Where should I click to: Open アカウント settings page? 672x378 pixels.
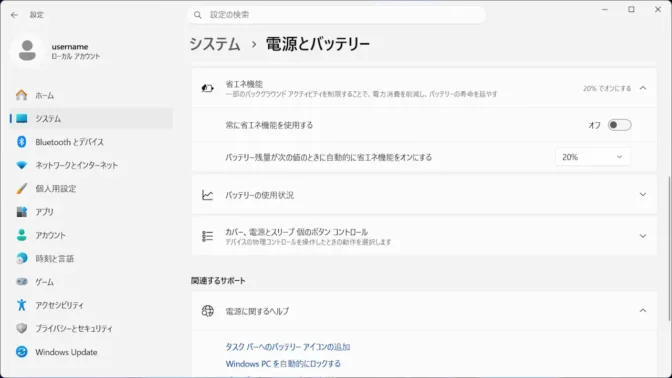[x=91, y=235]
